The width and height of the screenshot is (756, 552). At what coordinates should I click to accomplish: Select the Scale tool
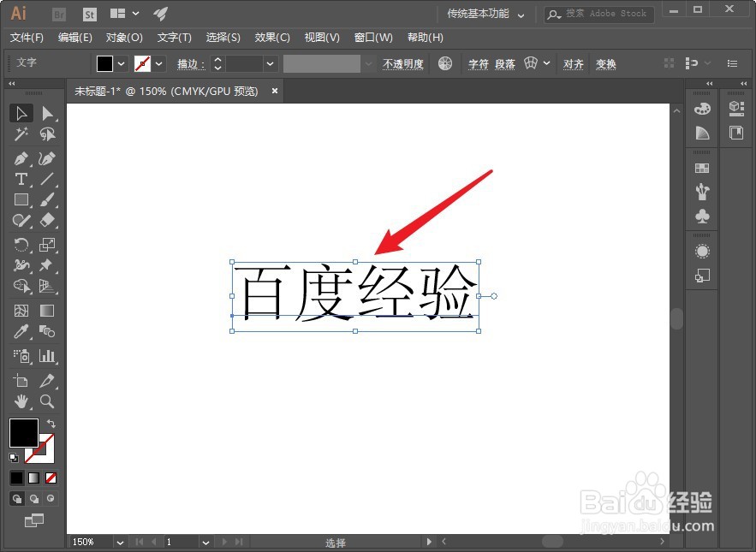tap(47, 245)
